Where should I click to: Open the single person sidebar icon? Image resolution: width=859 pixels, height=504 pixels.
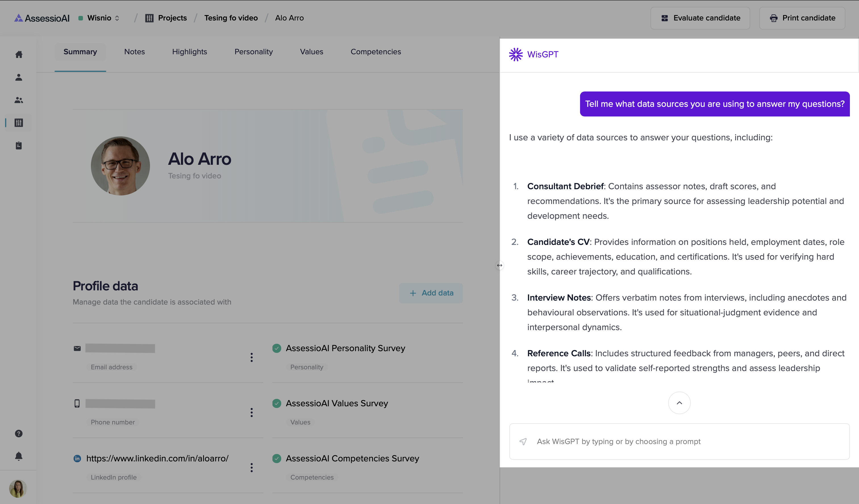pos(19,77)
